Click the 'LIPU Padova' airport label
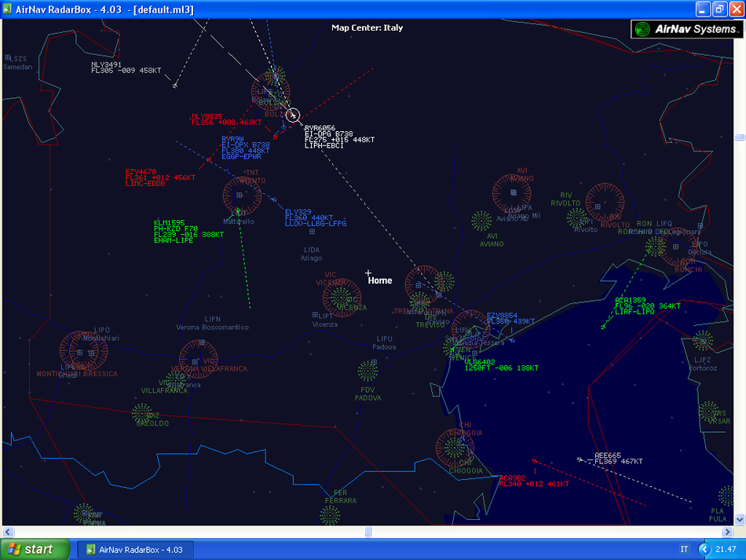 coord(384,343)
